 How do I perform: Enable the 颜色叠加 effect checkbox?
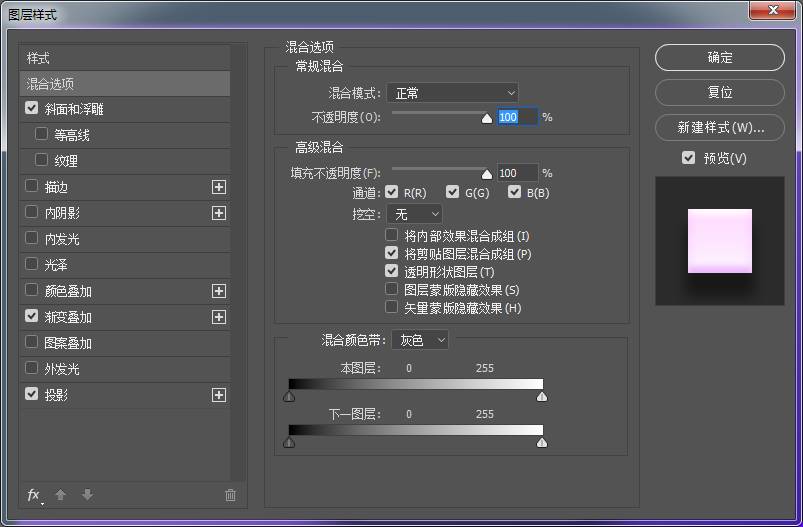(x=32, y=290)
